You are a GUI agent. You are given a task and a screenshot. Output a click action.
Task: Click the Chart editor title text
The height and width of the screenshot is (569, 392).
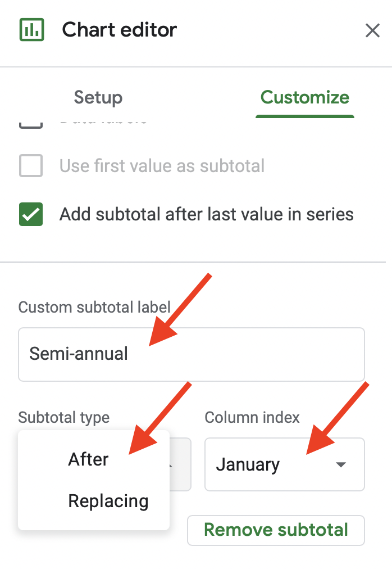click(x=120, y=30)
